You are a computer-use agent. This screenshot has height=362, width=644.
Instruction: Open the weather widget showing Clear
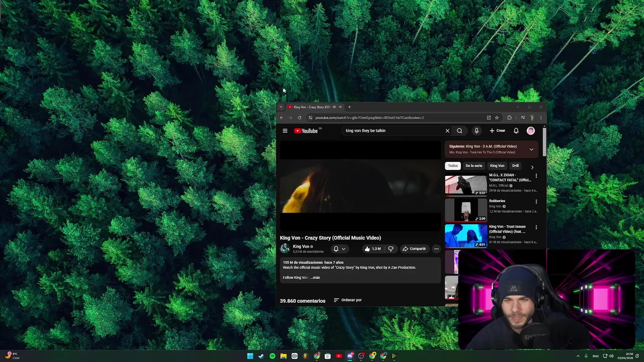pos(12,356)
